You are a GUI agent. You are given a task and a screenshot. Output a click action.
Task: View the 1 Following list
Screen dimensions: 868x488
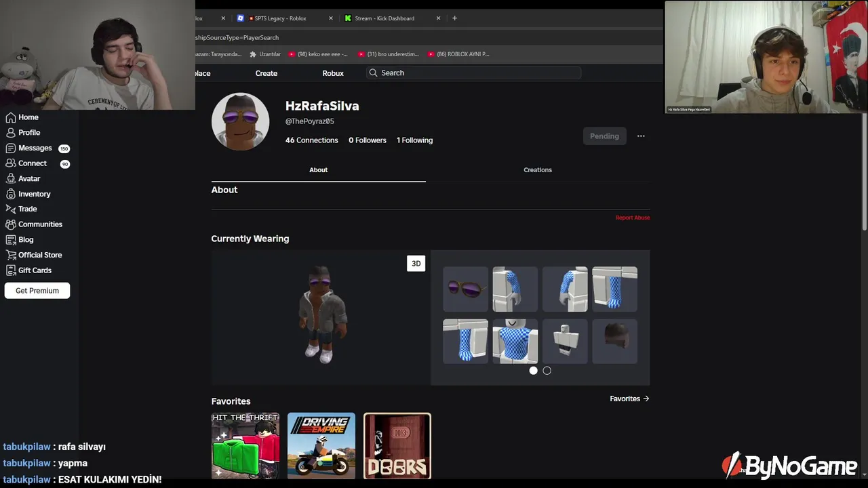pos(414,140)
